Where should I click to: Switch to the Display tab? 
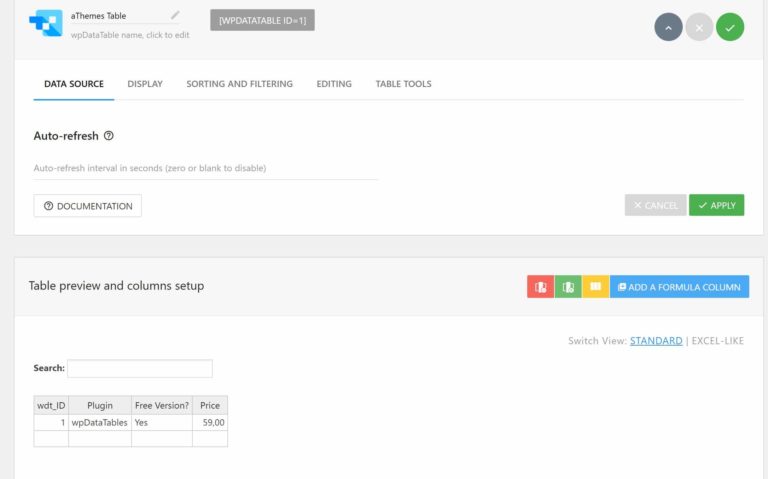point(145,84)
